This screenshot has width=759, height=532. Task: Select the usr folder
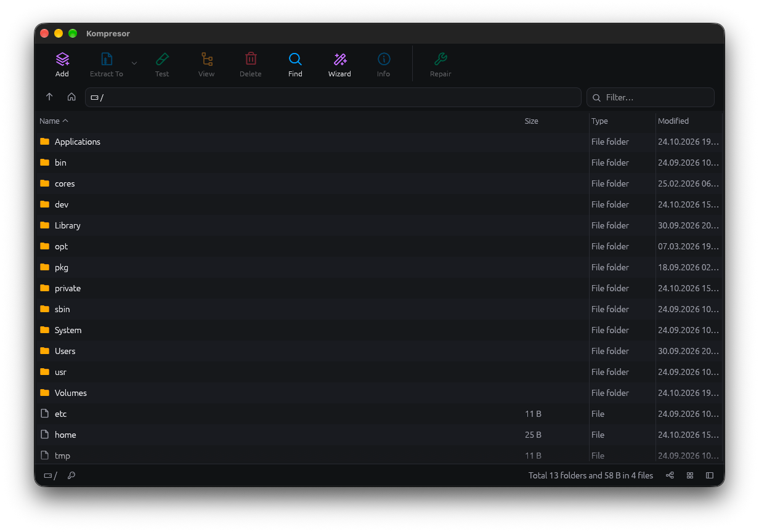click(378, 372)
